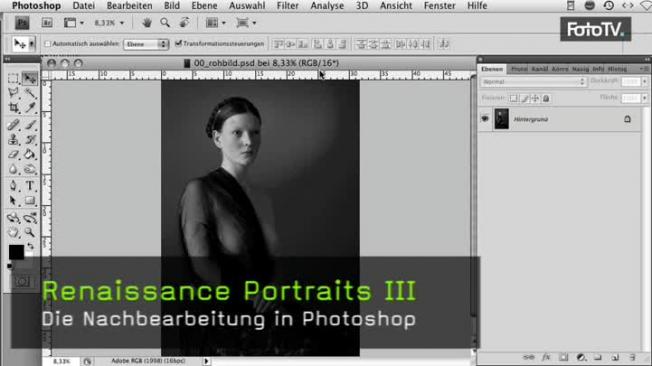Image resolution: width=652 pixels, height=366 pixels.
Task: Toggle Transformationssteuerungen checkbox
Action: [x=178, y=43]
